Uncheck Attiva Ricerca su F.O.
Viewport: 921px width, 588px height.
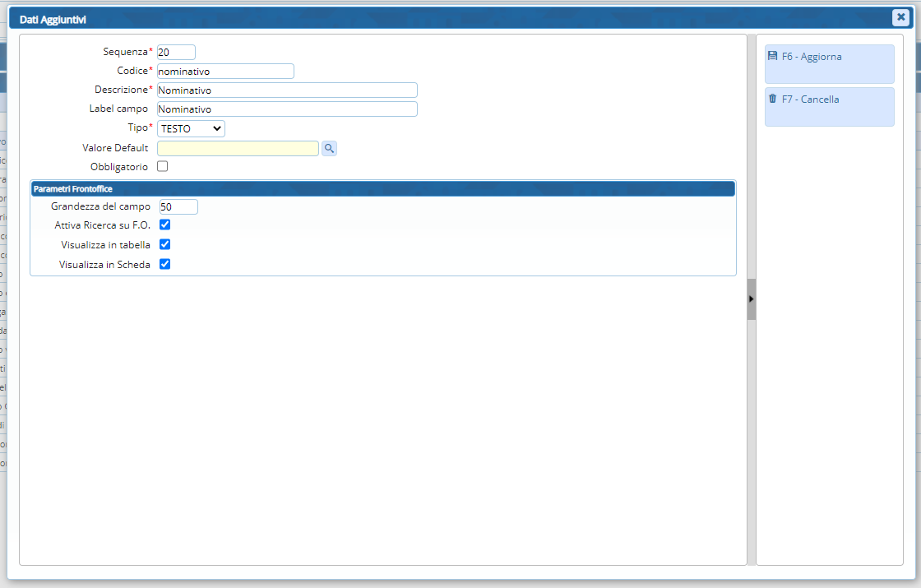164,225
